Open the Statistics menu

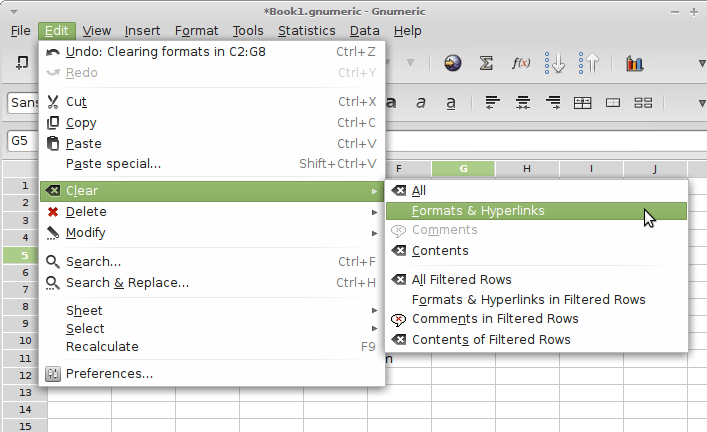(x=306, y=31)
